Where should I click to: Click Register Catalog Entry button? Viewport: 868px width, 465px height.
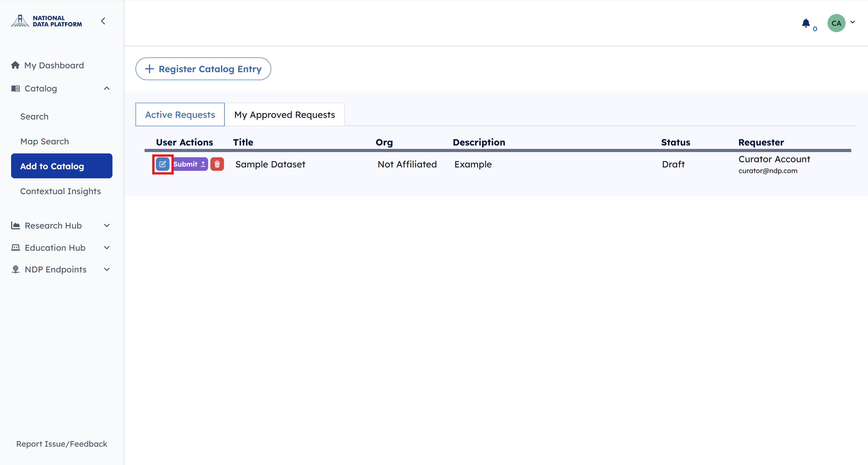coord(203,69)
